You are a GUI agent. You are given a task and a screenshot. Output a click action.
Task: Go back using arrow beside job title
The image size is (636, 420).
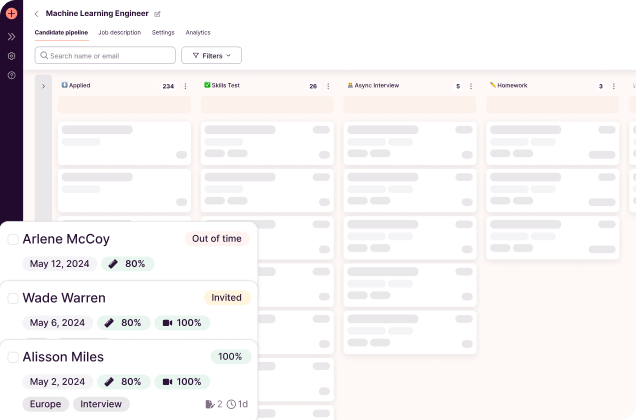[37, 14]
